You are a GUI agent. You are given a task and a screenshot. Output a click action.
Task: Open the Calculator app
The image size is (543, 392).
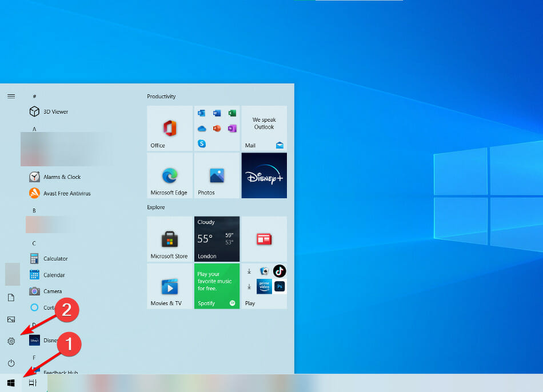pyautogui.click(x=49, y=258)
